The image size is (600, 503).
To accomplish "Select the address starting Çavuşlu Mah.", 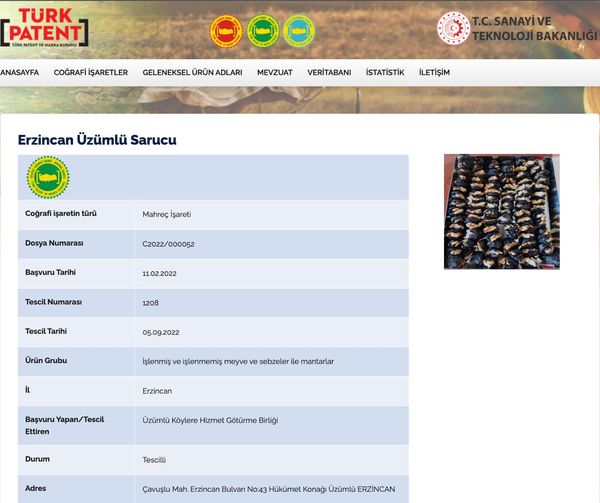I will pos(269,489).
